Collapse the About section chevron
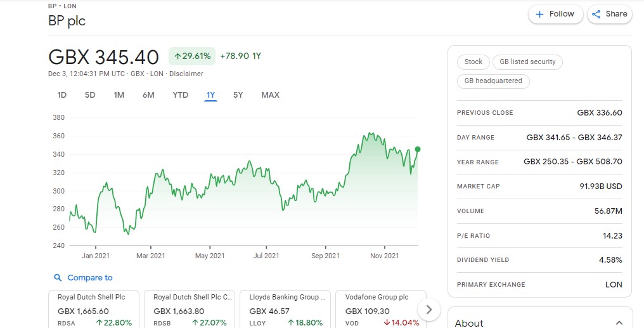Screen dimensions: 644x328 point(619,323)
